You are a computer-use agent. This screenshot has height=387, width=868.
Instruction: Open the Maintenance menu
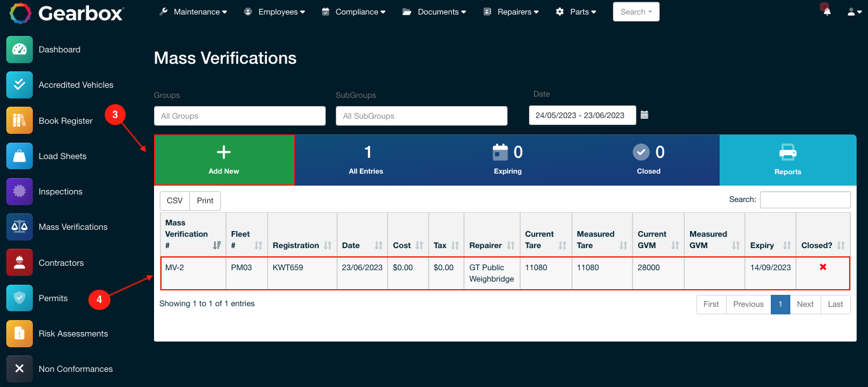point(193,11)
